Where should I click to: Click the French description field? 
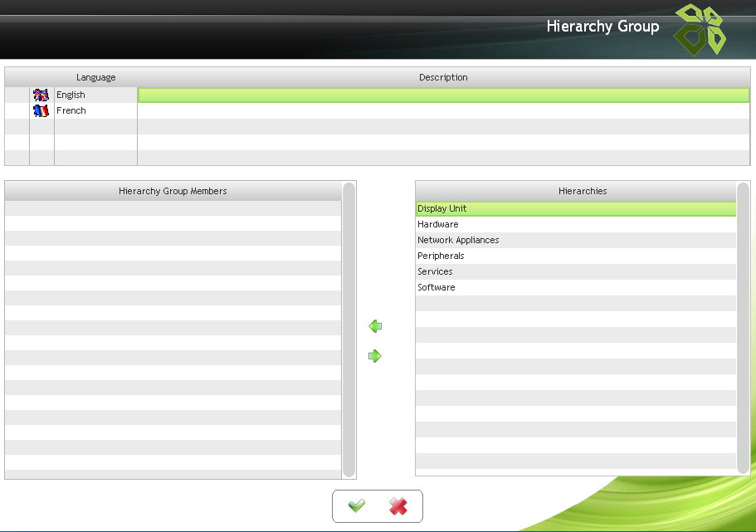tap(443, 110)
